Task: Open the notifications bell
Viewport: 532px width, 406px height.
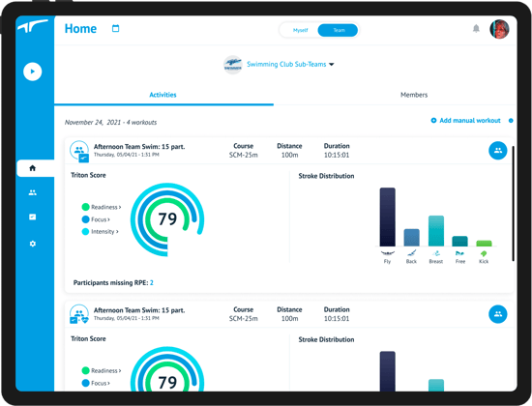Action: click(x=476, y=28)
